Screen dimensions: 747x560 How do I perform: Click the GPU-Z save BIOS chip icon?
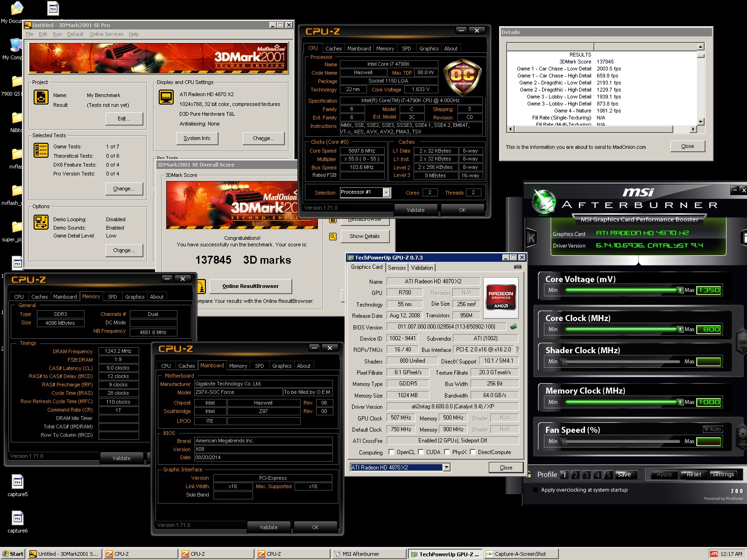(x=514, y=327)
